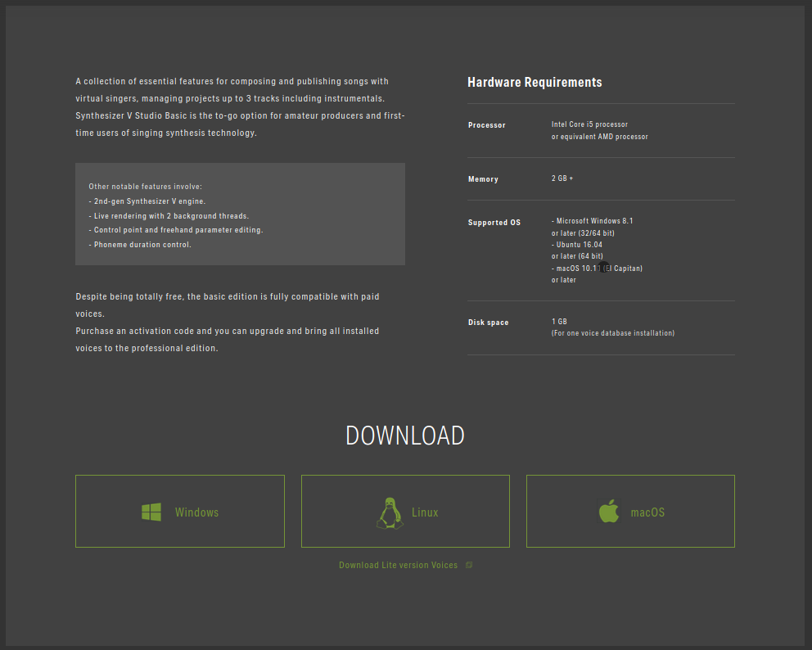Click the 'or later (32/64 bit)' line
The image size is (812, 650).
(x=583, y=233)
